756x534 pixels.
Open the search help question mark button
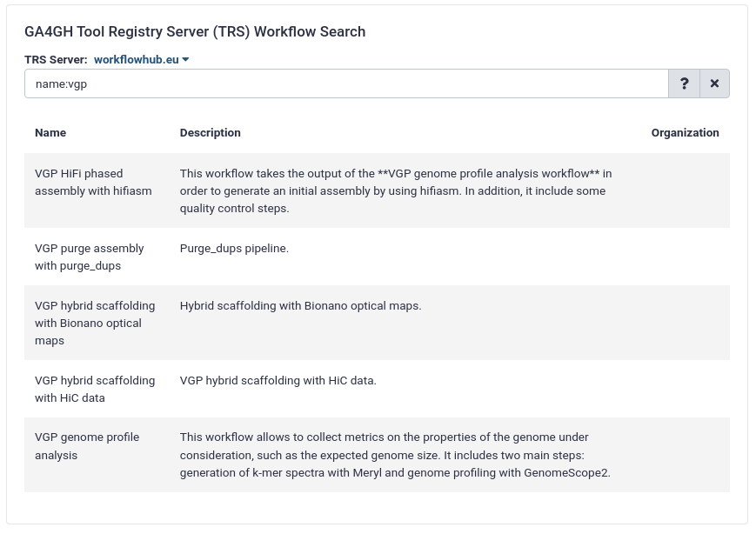[684, 83]
